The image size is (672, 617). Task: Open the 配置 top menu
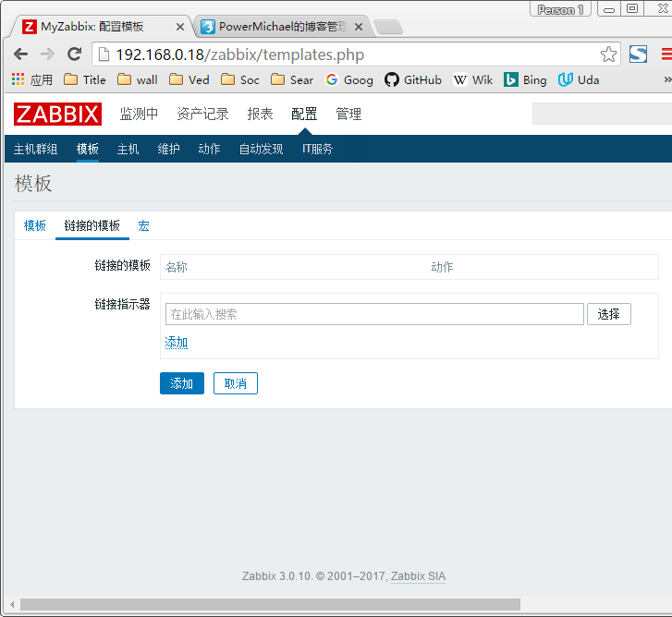coord(304,114)
